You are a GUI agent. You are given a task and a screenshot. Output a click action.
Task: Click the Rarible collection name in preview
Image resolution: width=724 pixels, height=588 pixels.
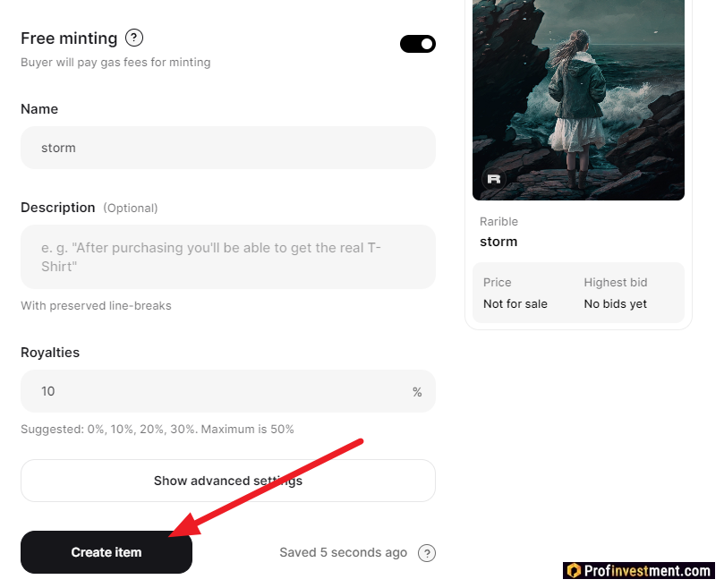[x=498, y=222]
